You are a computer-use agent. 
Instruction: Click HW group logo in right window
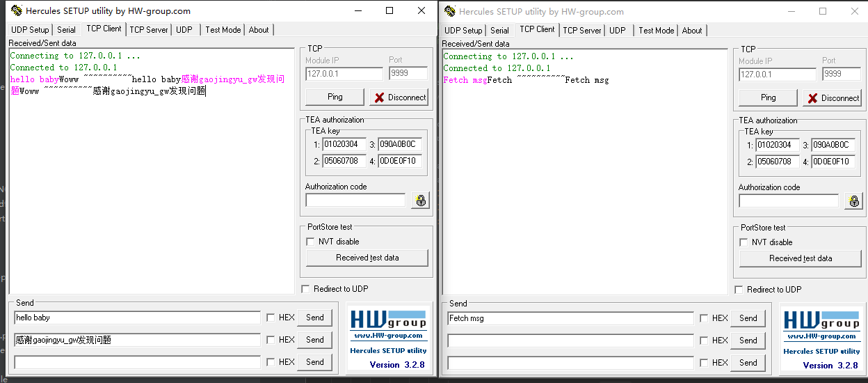(x=821, y=321)
